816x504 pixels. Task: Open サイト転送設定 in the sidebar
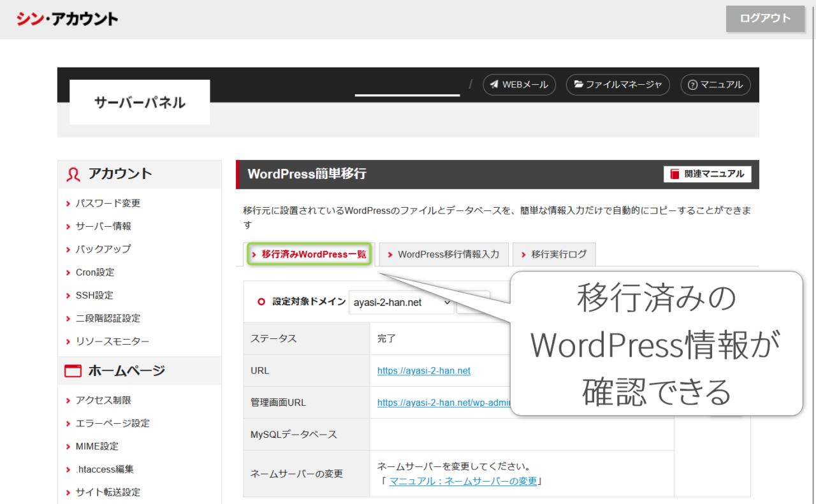click(108, 492)
